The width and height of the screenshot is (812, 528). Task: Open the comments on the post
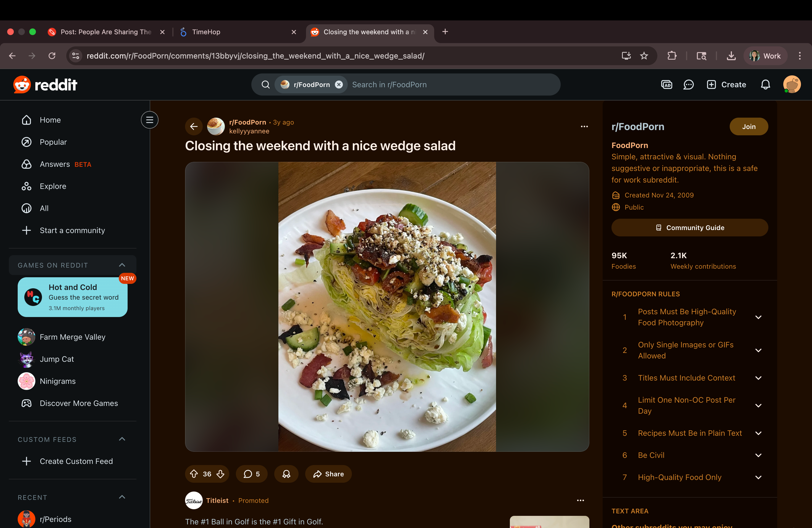[251, 474]
